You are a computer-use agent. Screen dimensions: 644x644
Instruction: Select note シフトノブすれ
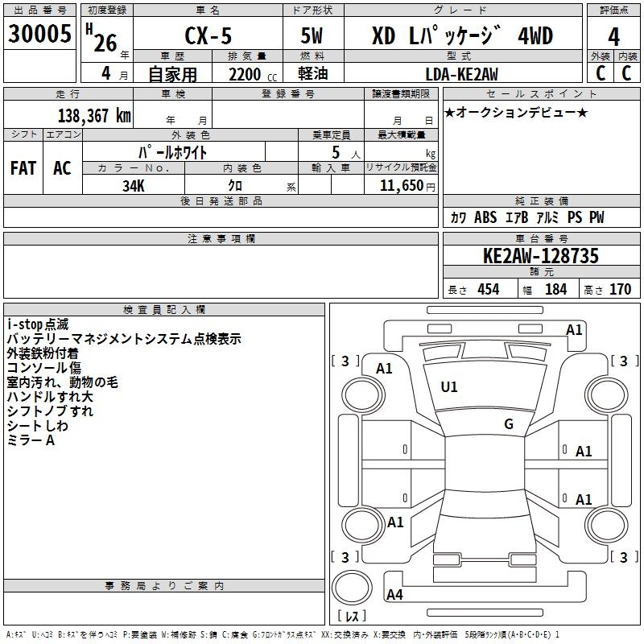coord(50,411)
